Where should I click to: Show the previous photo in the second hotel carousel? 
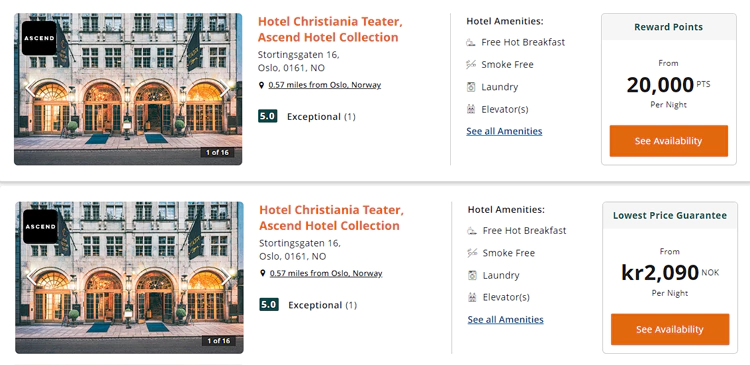click(x=33, y=277)
